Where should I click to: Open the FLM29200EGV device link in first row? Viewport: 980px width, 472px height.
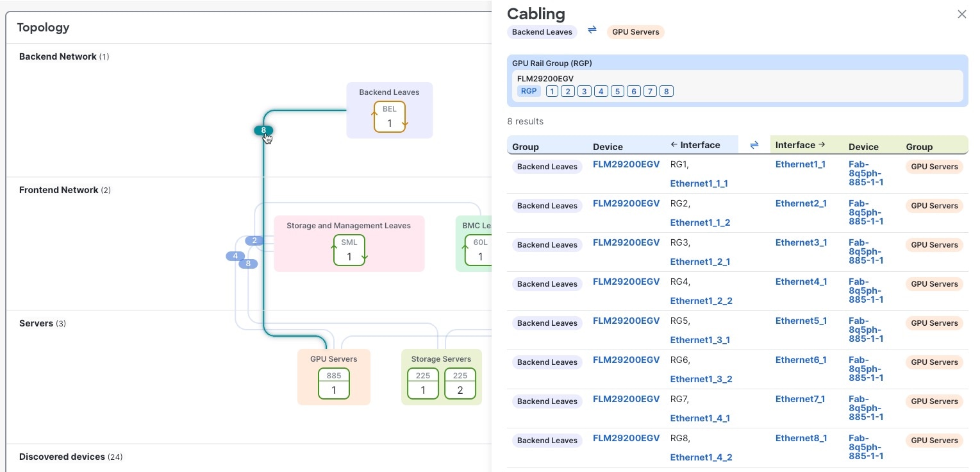click(626, 164)
